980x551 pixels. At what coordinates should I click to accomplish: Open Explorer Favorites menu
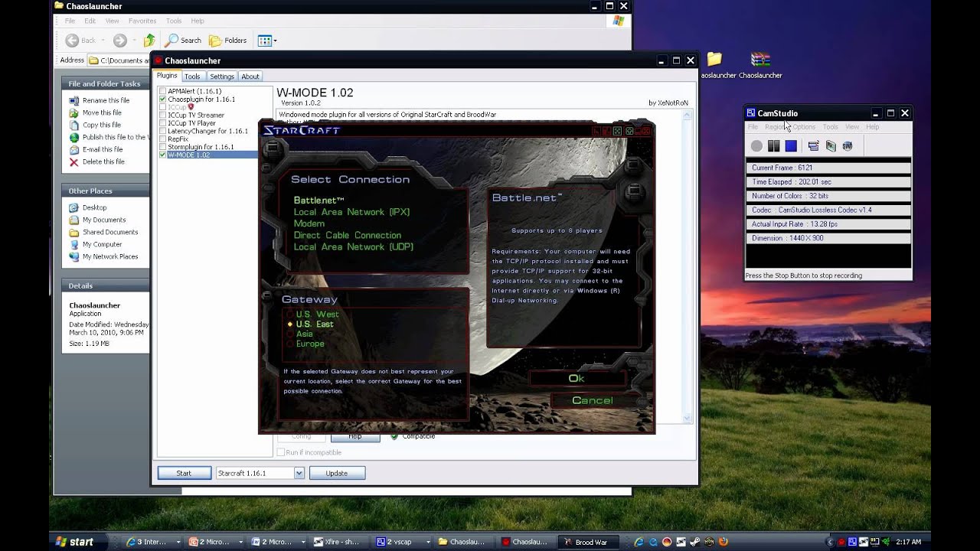click(x=142, y=21)
